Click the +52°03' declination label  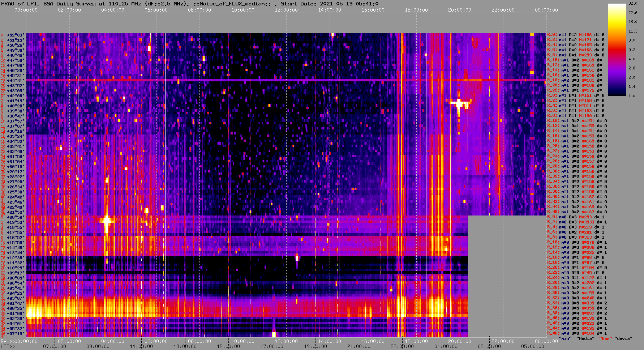15,35
